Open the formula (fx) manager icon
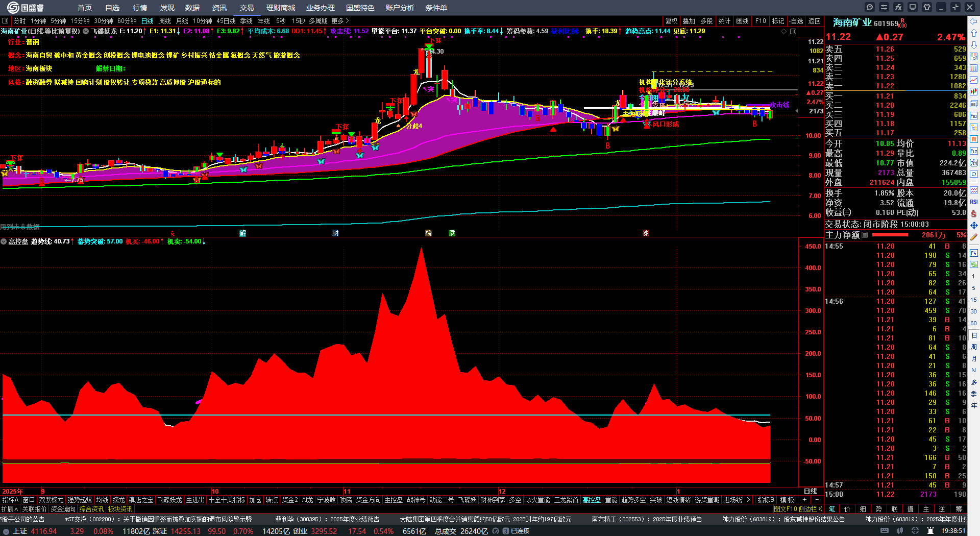This screenshot has width=980, height=536. click(898, 7)
